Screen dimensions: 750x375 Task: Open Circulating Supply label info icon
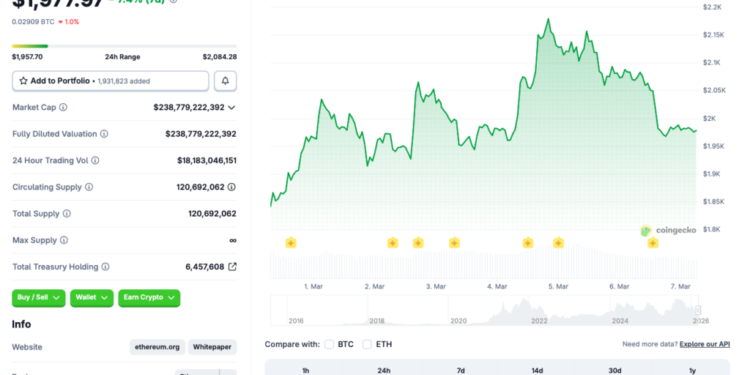tap(89, 187)
